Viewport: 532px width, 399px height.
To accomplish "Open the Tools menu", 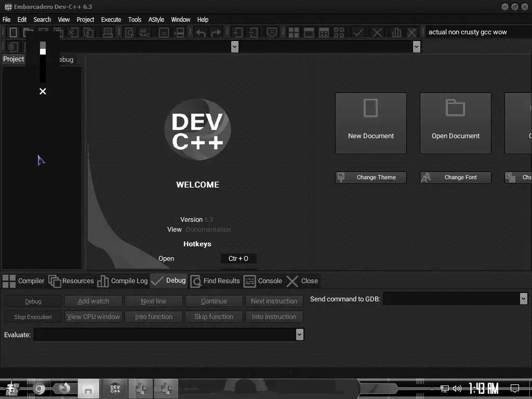I will [135, 20].
